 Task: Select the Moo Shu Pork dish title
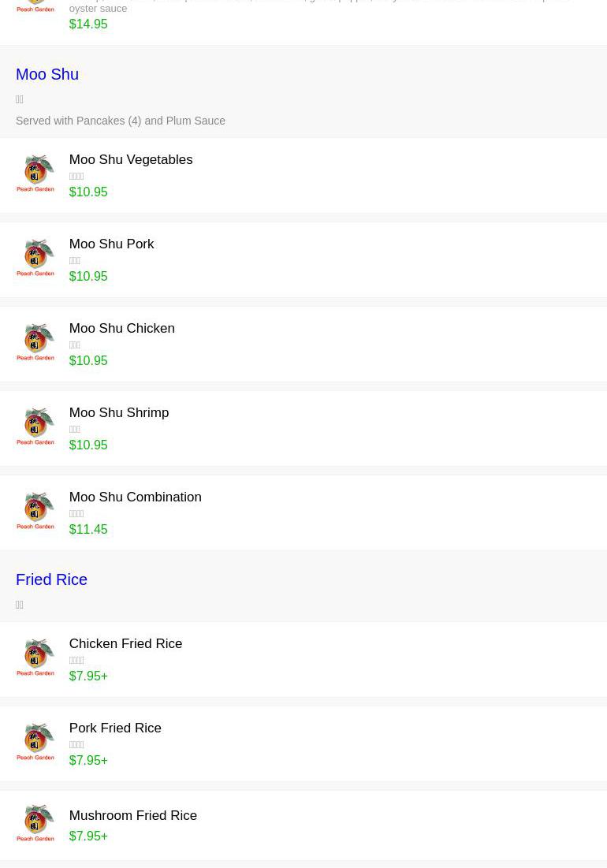tap(111, 244)
